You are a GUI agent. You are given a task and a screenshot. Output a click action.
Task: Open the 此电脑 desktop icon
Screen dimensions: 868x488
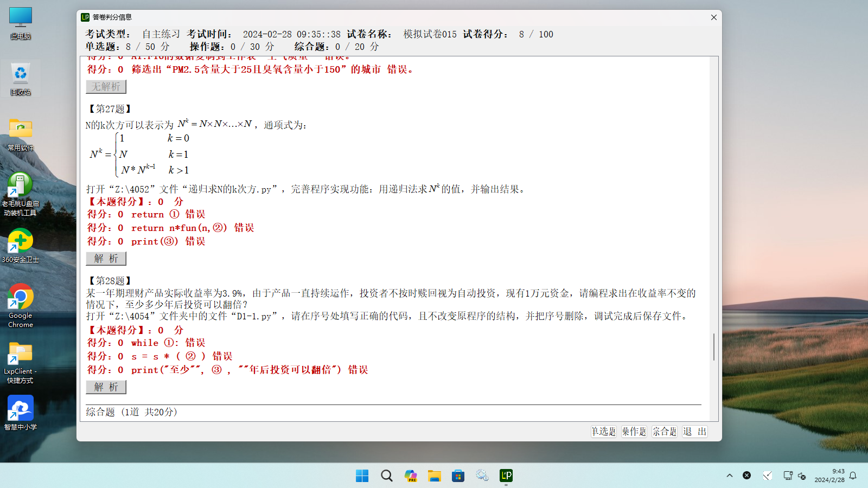[x=21, y=23]
